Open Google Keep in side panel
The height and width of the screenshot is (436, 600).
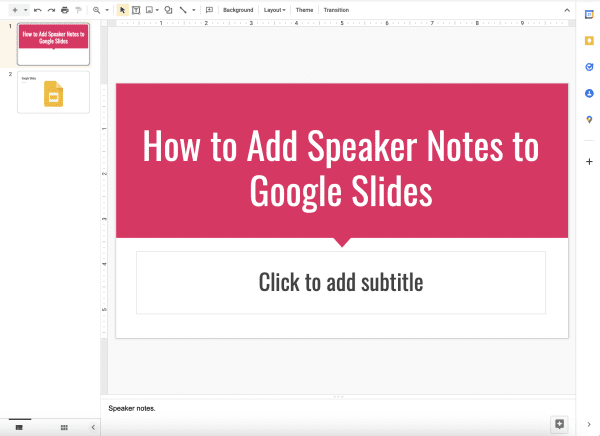click(x=589, y=41)
